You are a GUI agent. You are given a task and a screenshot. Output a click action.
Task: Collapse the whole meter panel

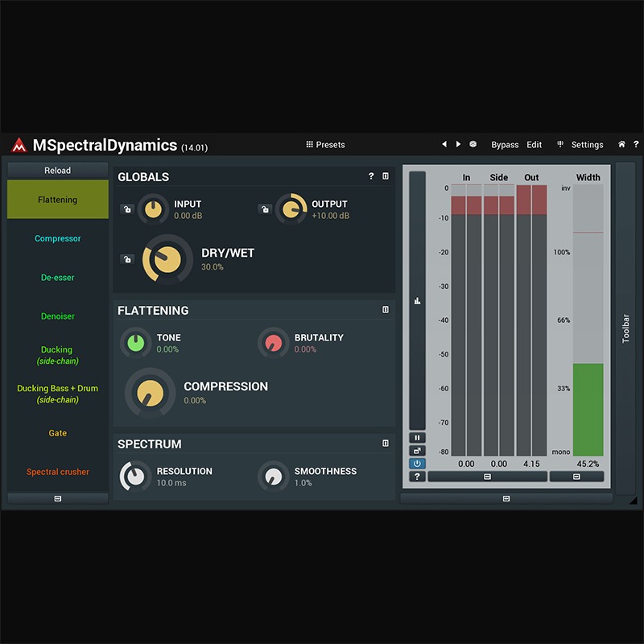coord(506,498)
